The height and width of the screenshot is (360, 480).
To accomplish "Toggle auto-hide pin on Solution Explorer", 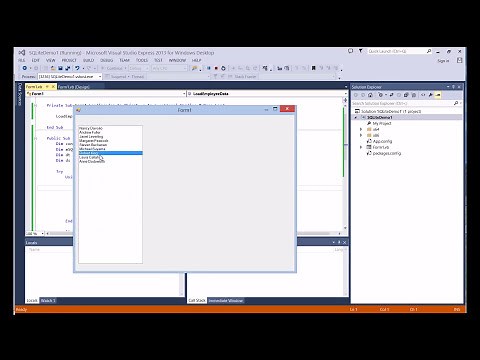I will tap(453, 87).
